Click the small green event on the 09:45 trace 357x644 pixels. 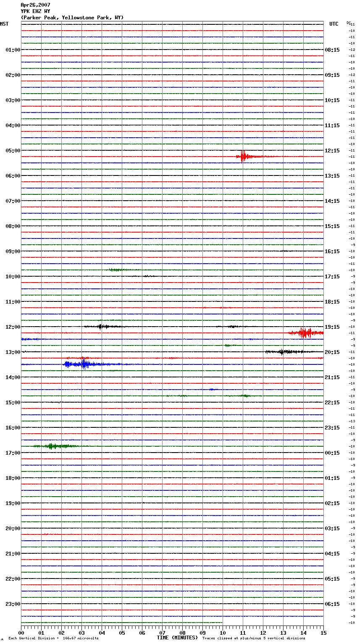click(x=115, y=270)
